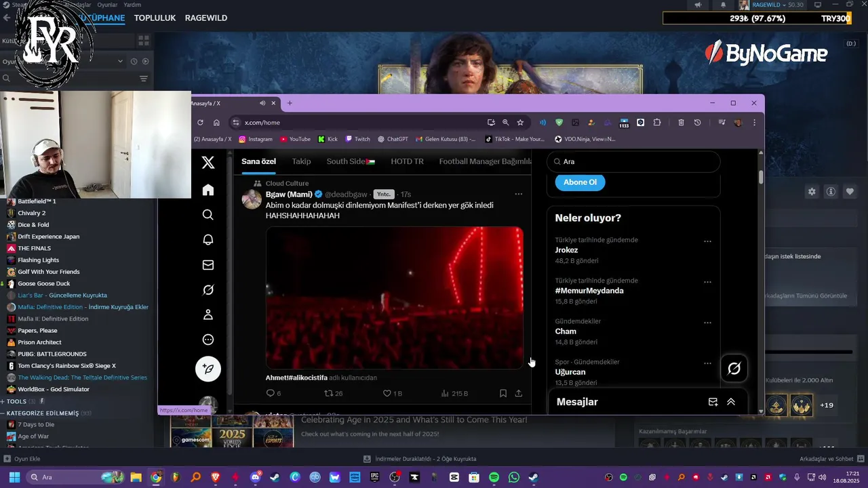Open more options for Cham trend
The image size is (868, 488).
click(x=707, y=323)
